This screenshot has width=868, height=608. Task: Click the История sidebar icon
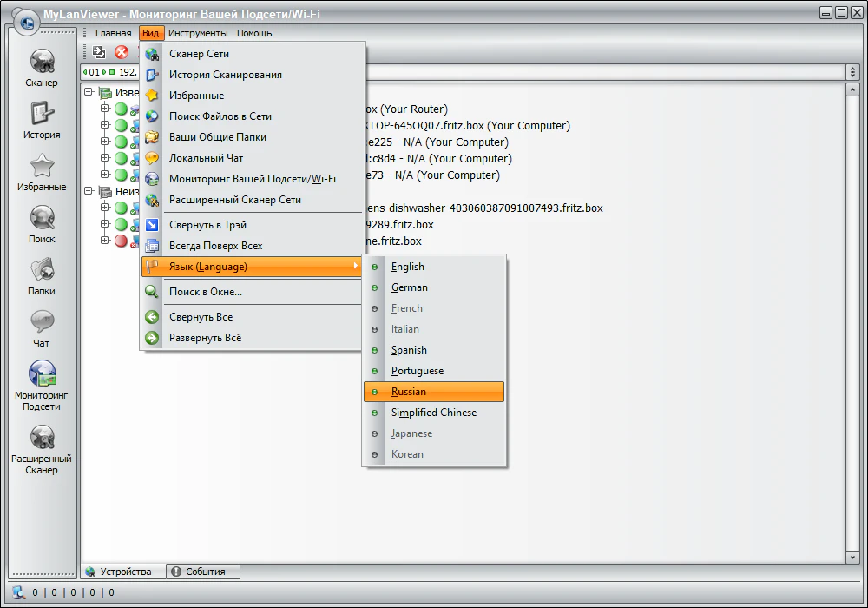[x=42, y=120]
